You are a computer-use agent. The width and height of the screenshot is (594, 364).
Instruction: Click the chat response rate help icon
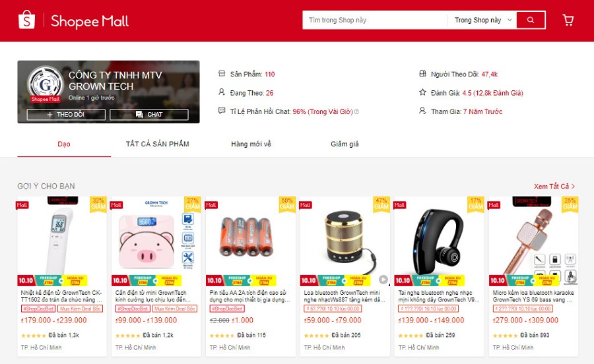coord(356,111)
